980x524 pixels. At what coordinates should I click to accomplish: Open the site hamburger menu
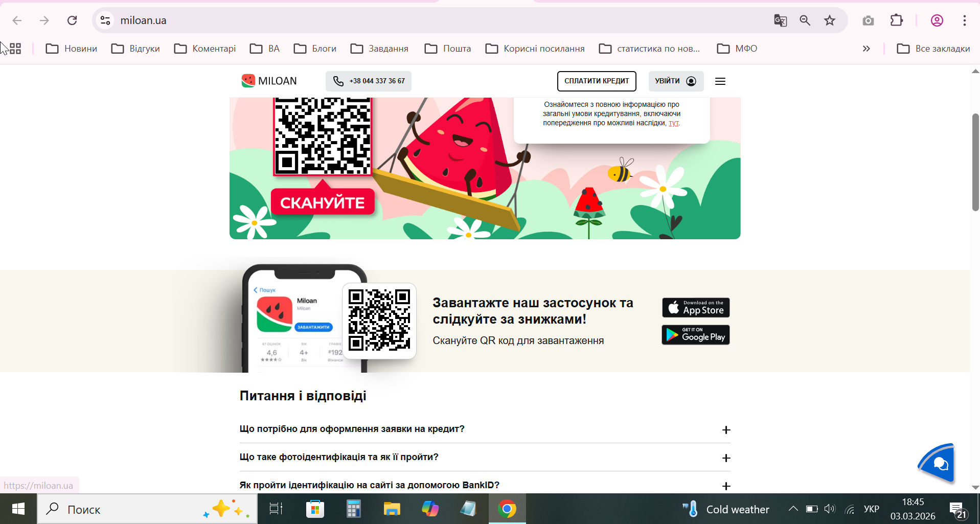720,81
